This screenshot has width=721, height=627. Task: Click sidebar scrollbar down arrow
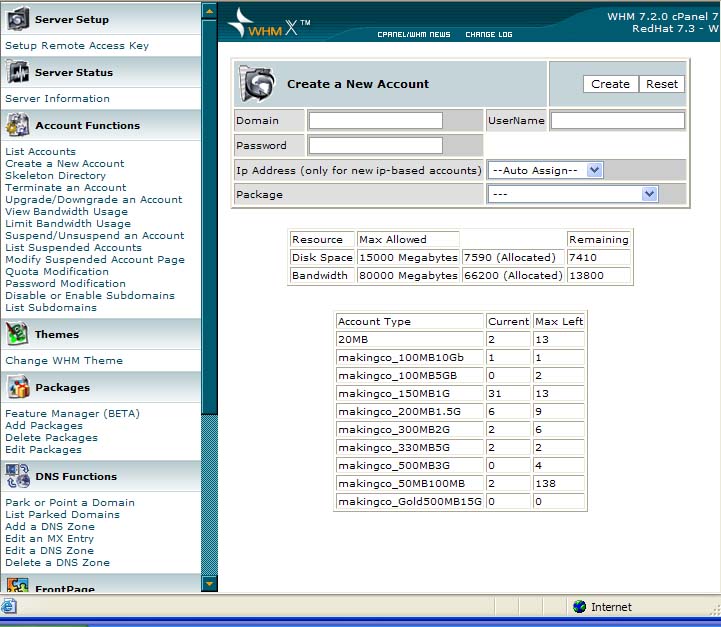point(209,584)
